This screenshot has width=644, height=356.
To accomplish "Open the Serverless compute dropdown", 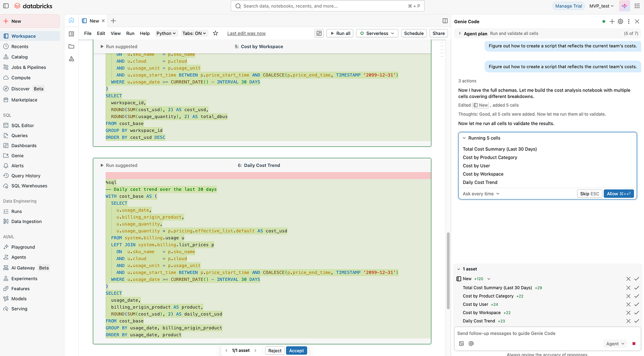I will pyautogui.click(x=377, y=33).
